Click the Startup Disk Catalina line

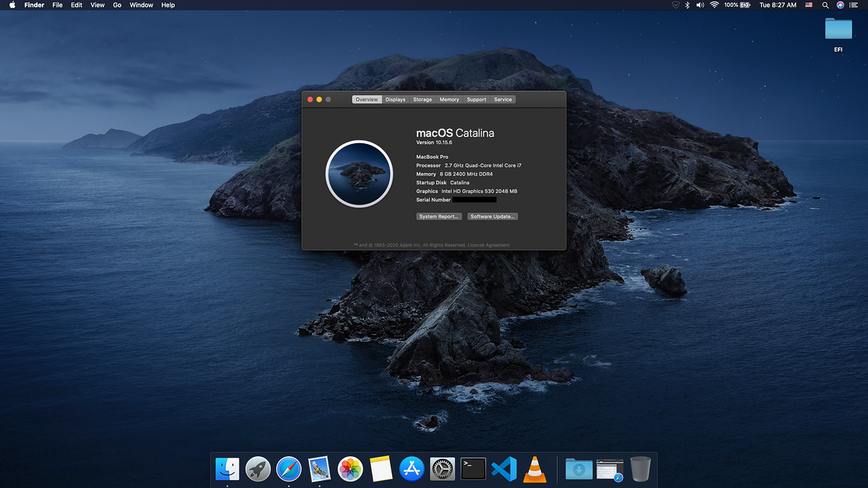[443, 183]
